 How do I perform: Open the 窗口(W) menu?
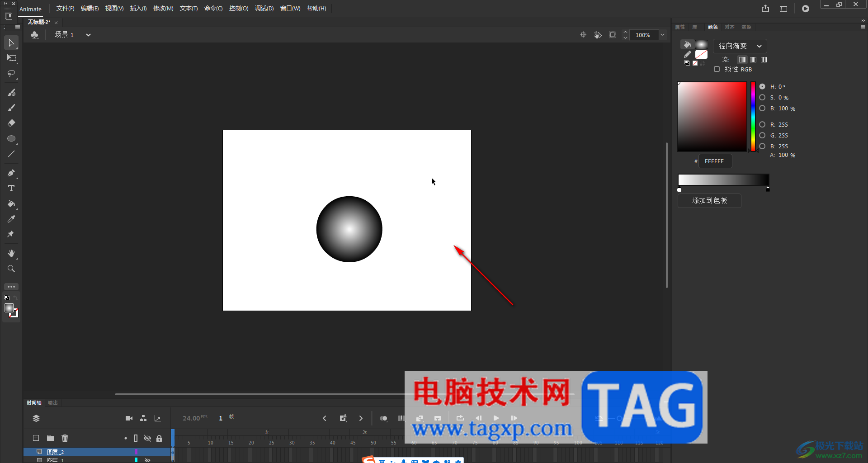[x=290, y=9]
